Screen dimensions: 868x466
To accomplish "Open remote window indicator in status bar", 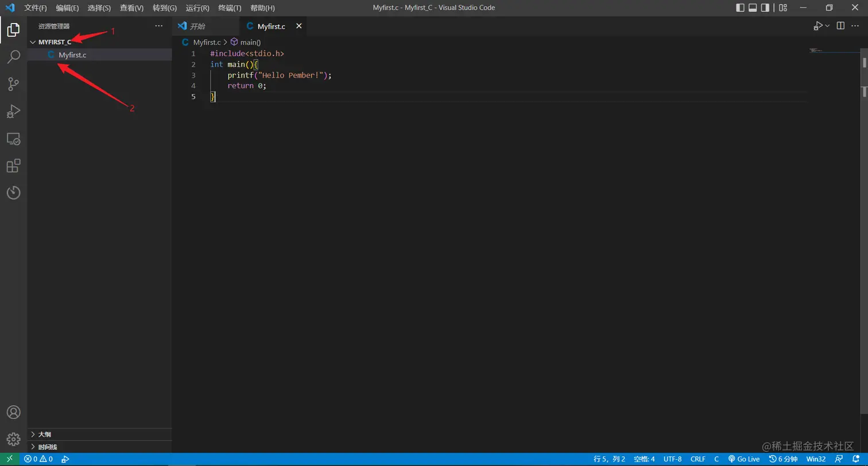I will pyautogui.click(x=10, y=459).
